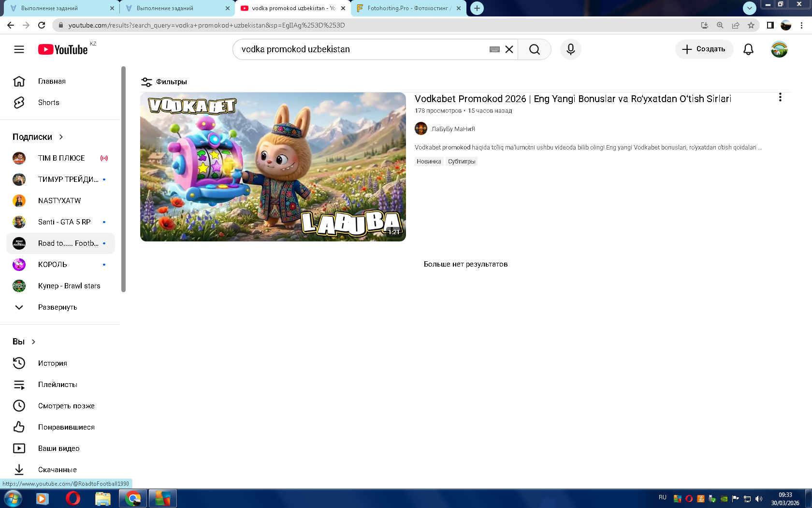The width and height of the screenshot is (812, 508).
Task: Select the vodka promokod uzbekistan tab
Action: [292, 8]
